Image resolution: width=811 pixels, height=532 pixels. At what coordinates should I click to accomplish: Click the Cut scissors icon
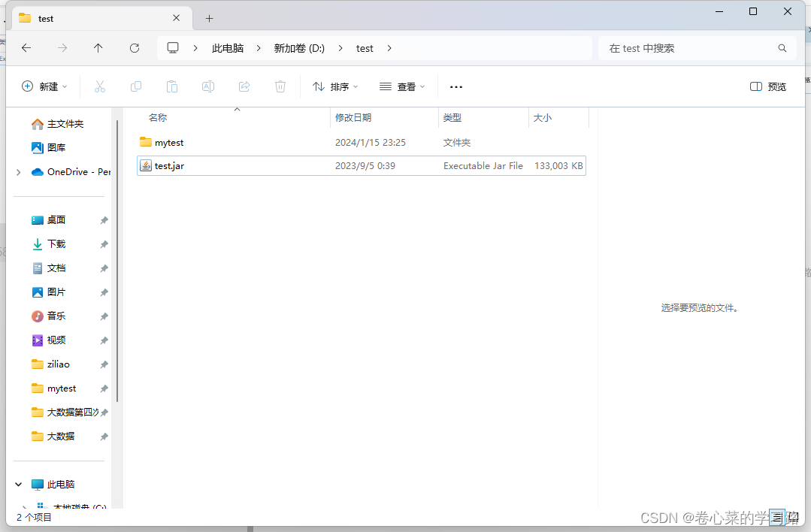tap(100, 86)
